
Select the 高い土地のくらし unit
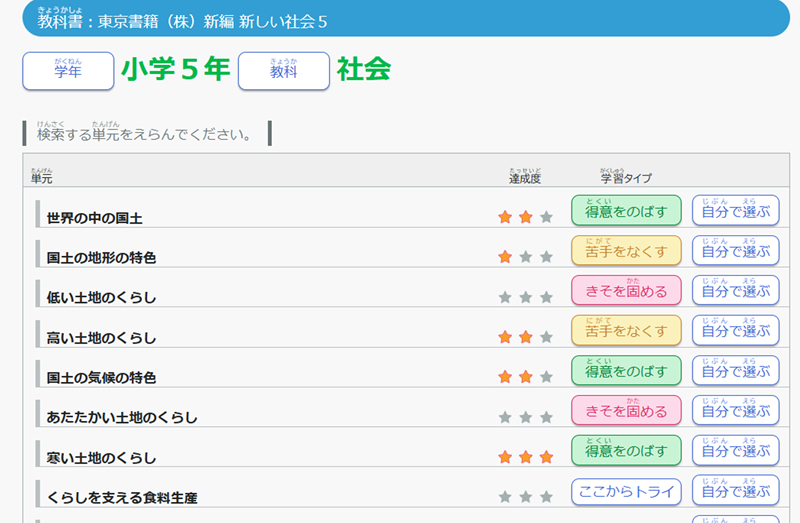click(x=101, y=338)
